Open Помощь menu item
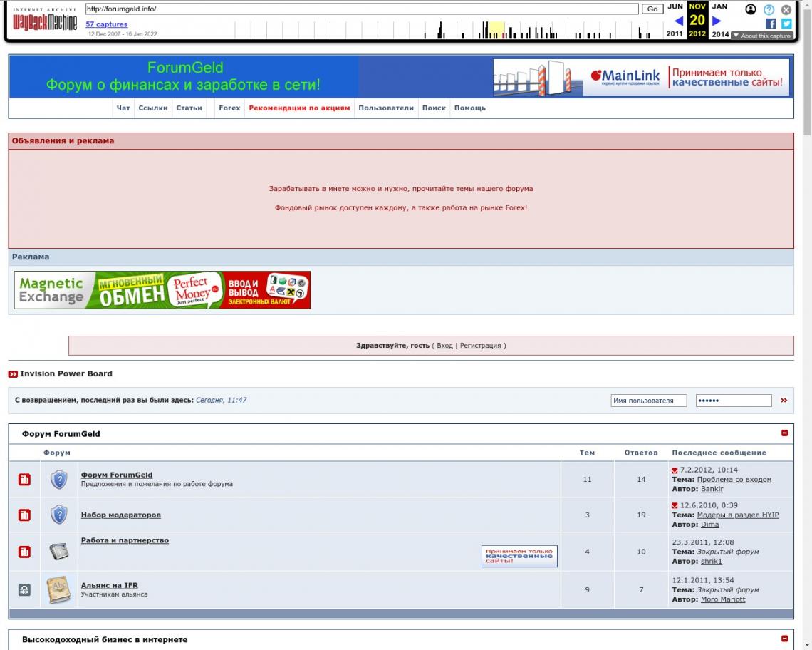812x650 pixels. [x=469, y=108]
